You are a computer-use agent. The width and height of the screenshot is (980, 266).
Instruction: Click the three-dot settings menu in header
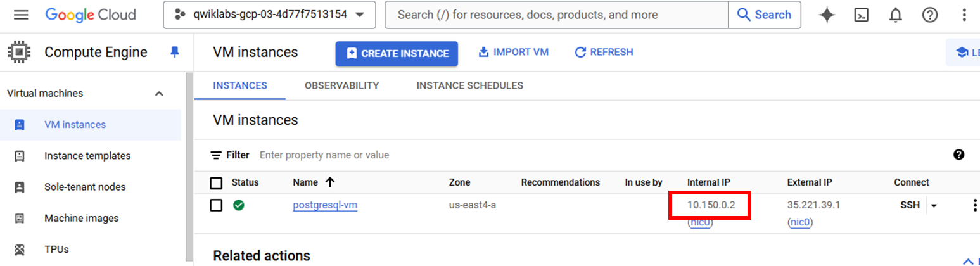[964, 15]
